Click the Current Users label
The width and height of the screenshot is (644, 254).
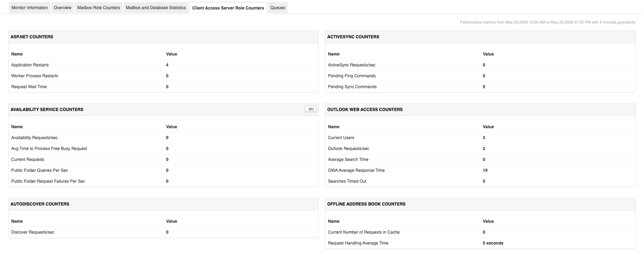point(341,138)
